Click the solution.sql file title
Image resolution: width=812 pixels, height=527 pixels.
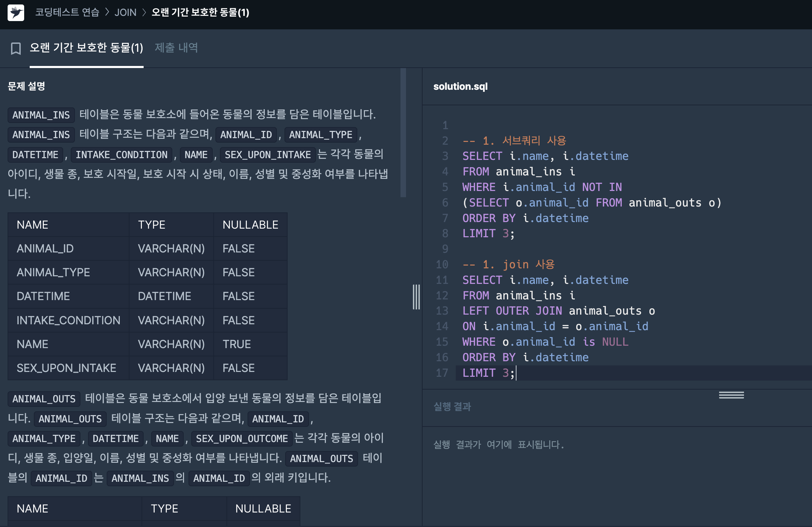click(460, 86)
